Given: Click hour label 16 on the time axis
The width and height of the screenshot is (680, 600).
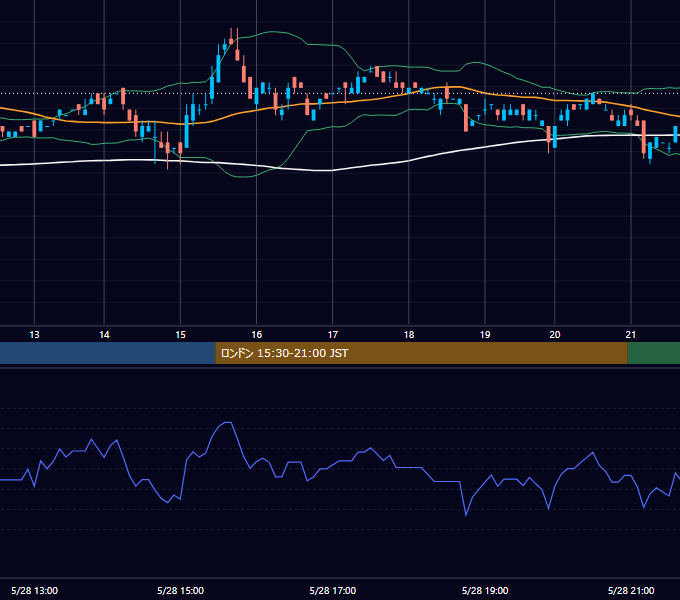Looking at the screenshot, I should point(257,335).
